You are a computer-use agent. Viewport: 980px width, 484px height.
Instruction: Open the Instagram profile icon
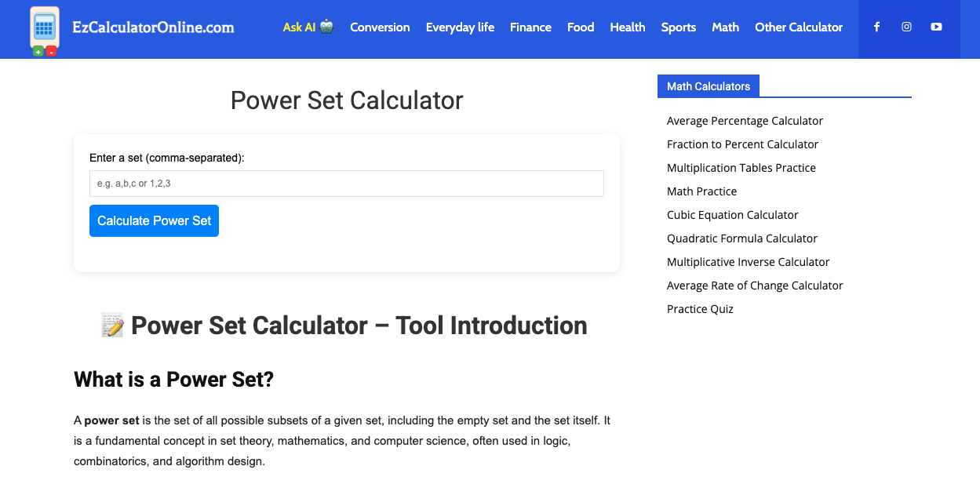tap(906, 27)
